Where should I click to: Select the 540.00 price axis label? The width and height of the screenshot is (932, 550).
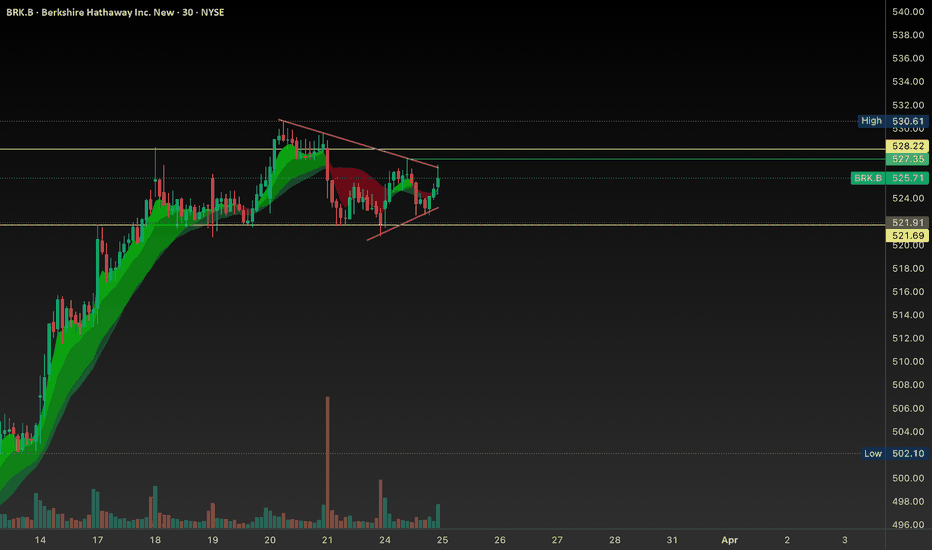(908, 12)
